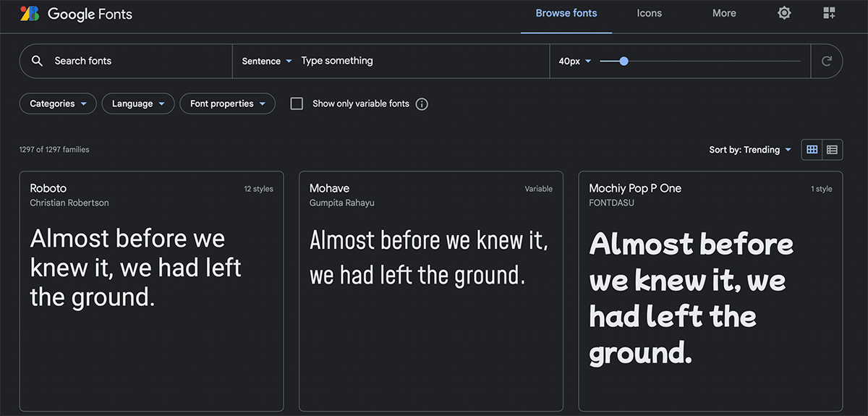Image resolution: width=868 pixels, height=416 pixels.
Task: Click Christian Robertson designer name
Action: tap(69, 203)
